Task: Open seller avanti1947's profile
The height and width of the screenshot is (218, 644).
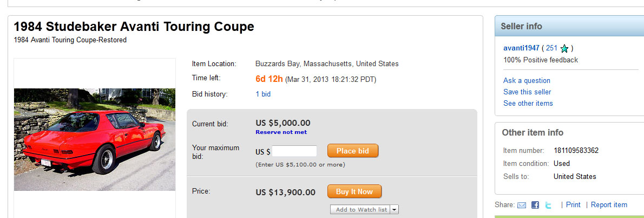Action: (521, 48)
